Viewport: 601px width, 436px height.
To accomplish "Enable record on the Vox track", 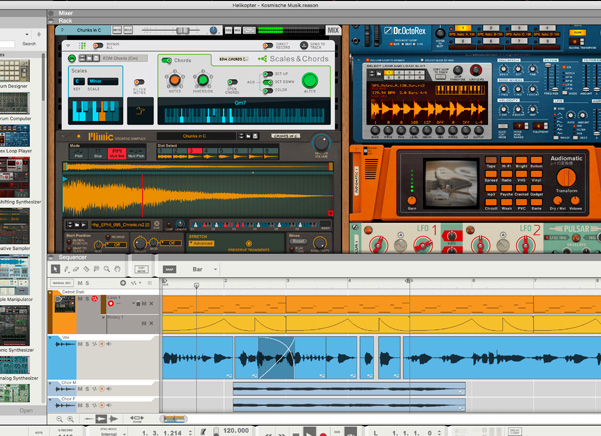I will point(102,344).
